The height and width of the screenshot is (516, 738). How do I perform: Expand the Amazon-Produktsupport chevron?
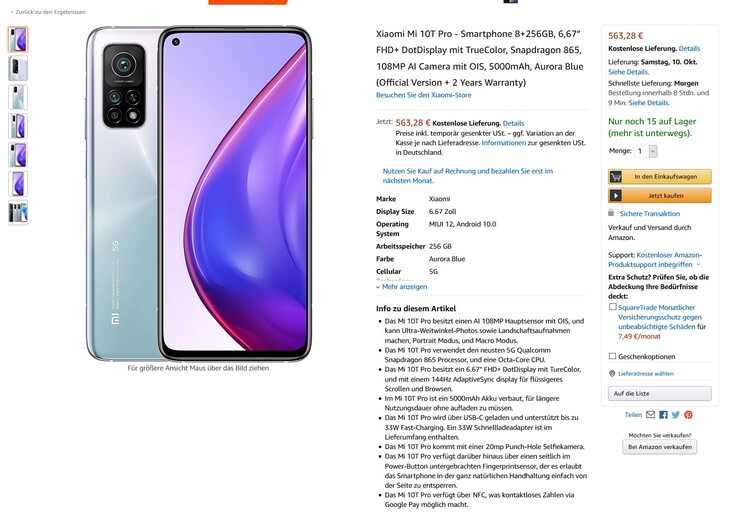(x=698, y=265)
